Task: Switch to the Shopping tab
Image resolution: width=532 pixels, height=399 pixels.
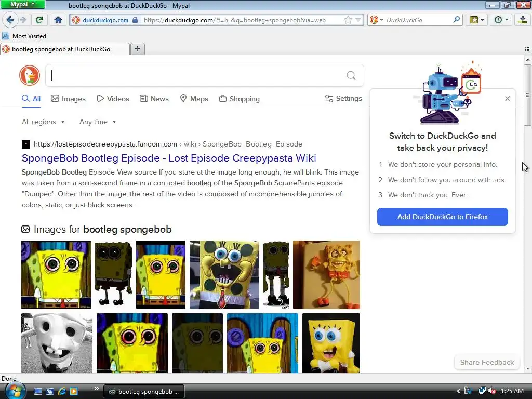Action: point(239,99)
